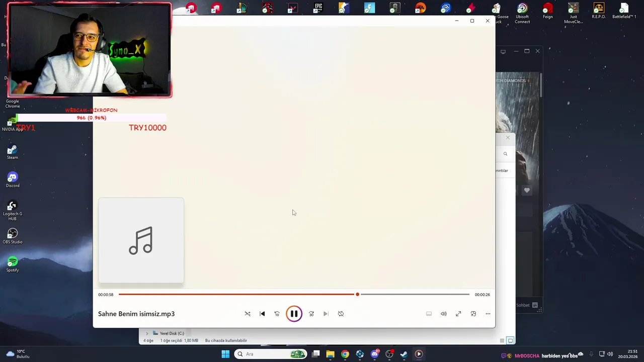Screen dimensions: 644x362
Task: Open the Windows Start menu
Action: (x=225, y=354)
